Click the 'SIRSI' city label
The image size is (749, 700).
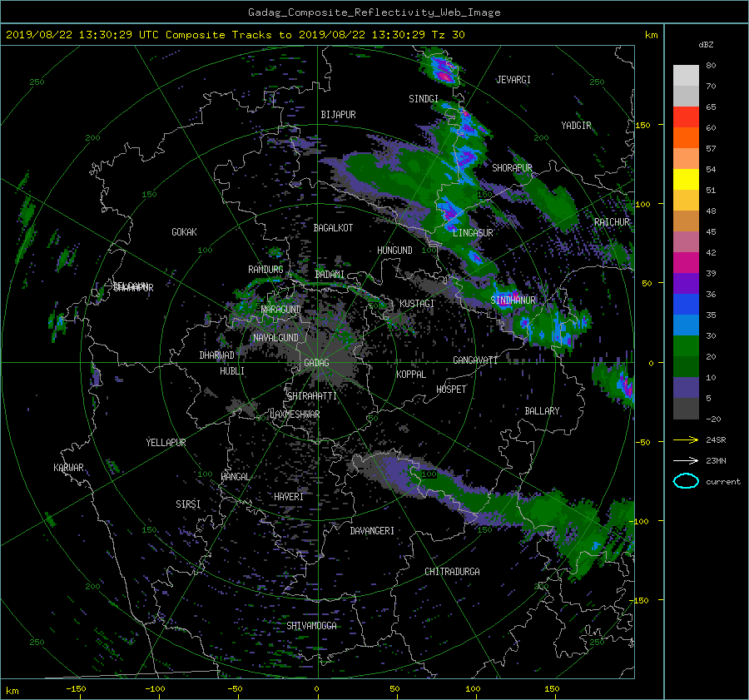188,504
